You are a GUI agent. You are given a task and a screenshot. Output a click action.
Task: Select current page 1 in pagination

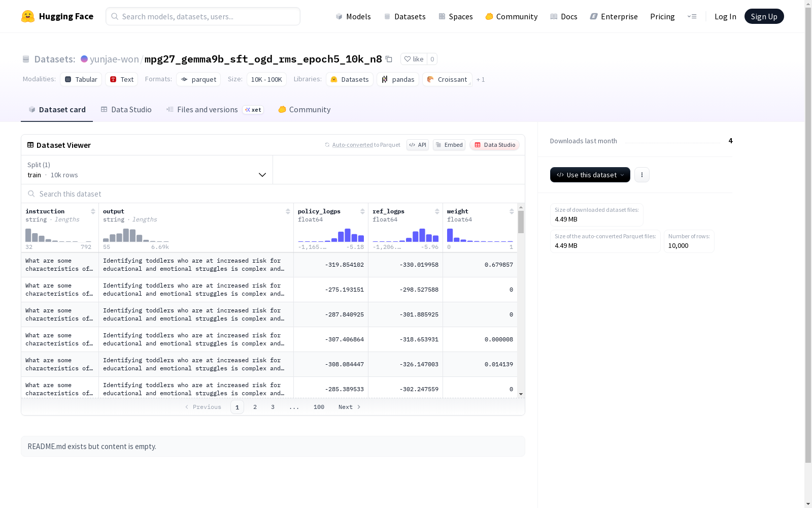tap(237, 407)
